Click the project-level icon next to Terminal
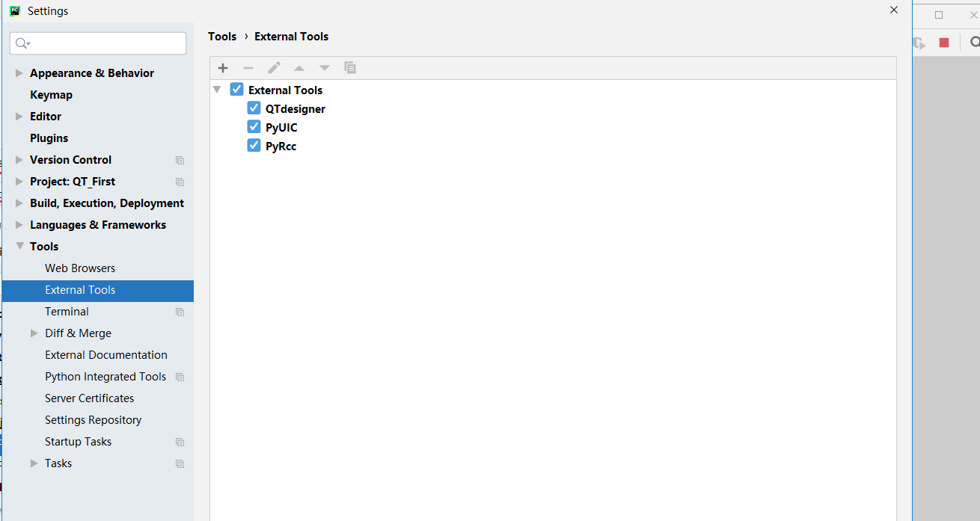Image resolution: width=980 pixels, height=521 pixels. pyautogui.click(x=180, y=312)
